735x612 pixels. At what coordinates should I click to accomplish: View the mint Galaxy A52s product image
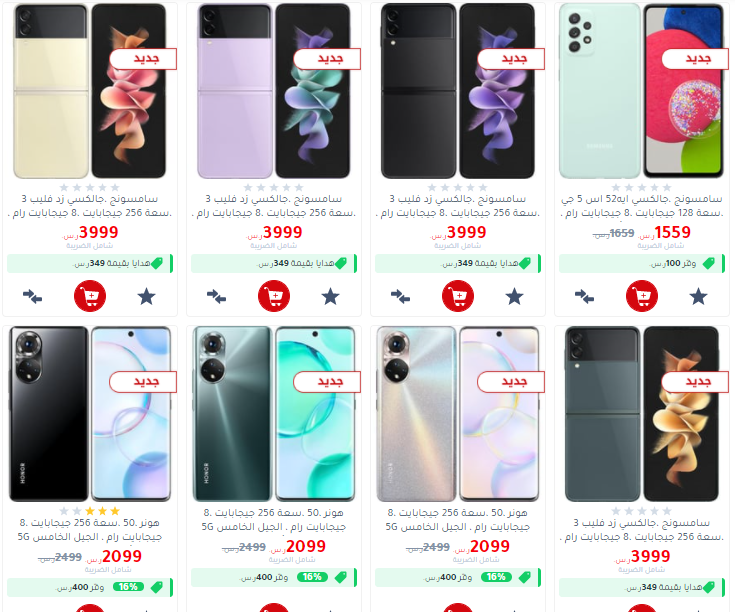(642, 91)
